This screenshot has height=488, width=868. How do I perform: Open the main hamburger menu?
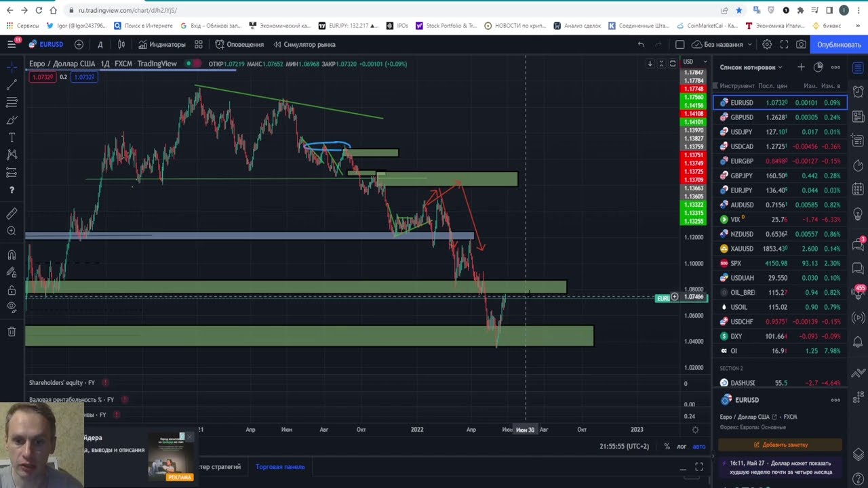(x=12, y=44)
